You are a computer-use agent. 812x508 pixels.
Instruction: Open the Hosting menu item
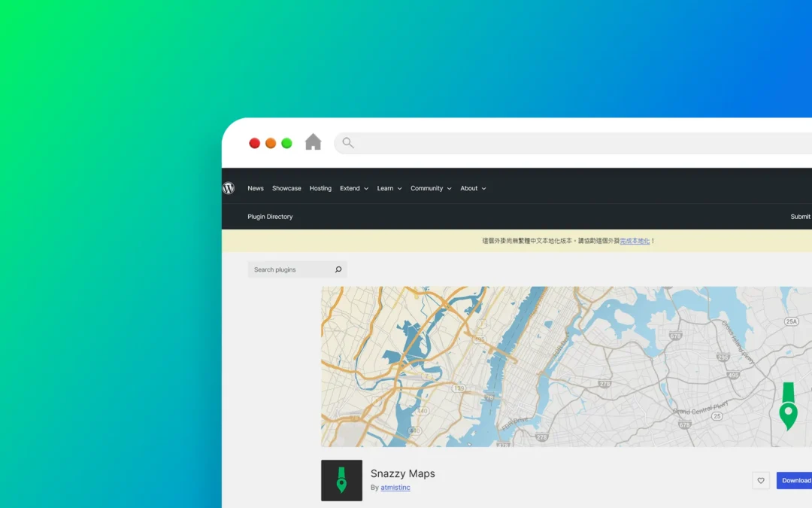(x=320, y=188)
